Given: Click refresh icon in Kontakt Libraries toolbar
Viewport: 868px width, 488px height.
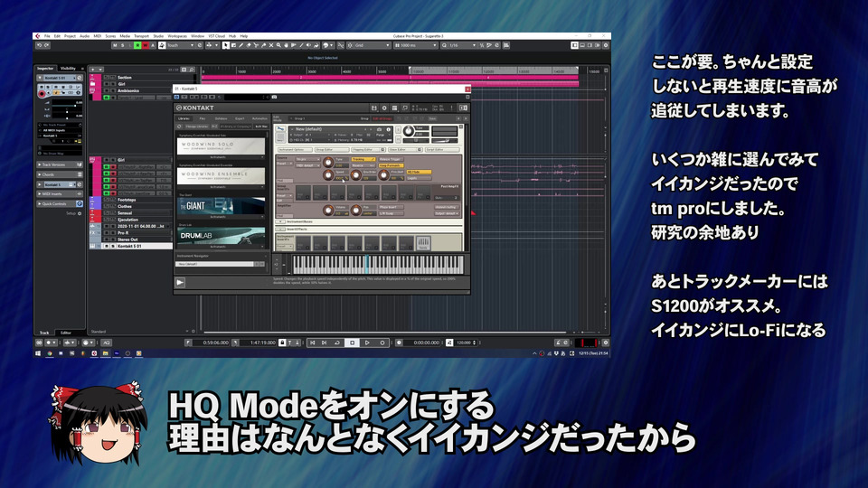Looking at the screenshot, I should point(179,127).
